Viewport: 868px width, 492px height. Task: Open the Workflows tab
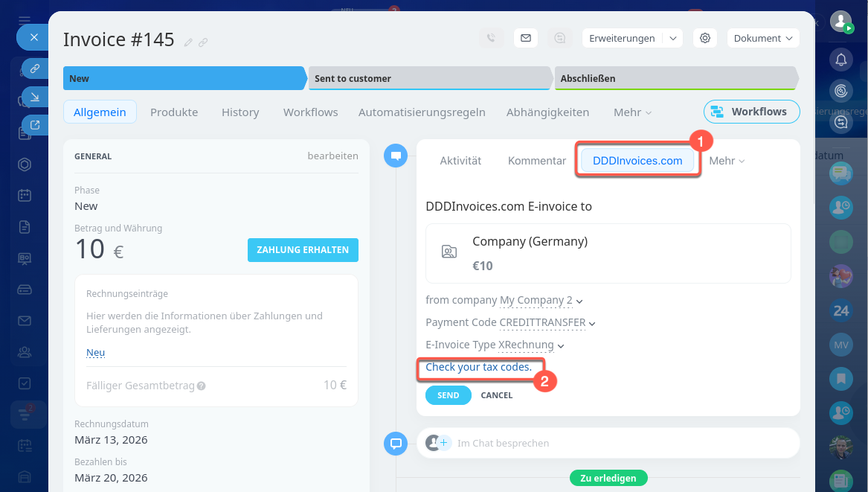coord(311,112)
